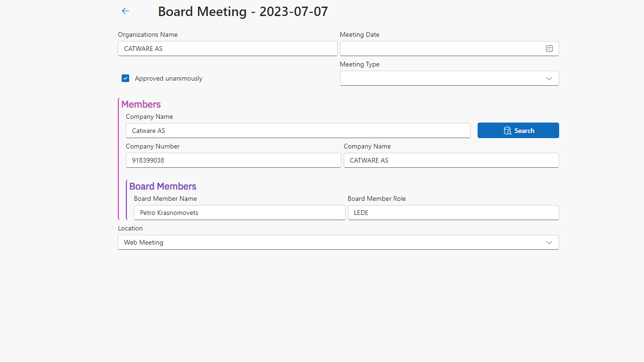Click the Location dropdown chevron arrow
644x362 pixels.
pyautogui.click(x=549, y=242)
